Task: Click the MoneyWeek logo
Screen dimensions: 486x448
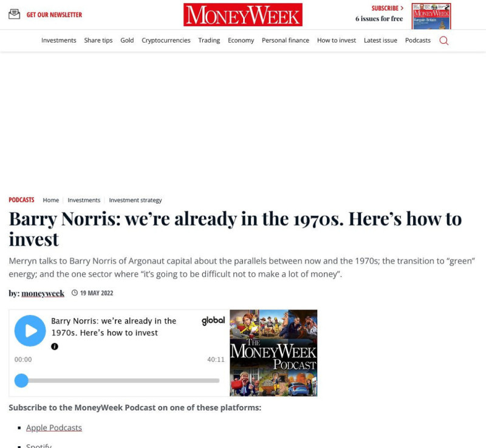Action: 242,15
